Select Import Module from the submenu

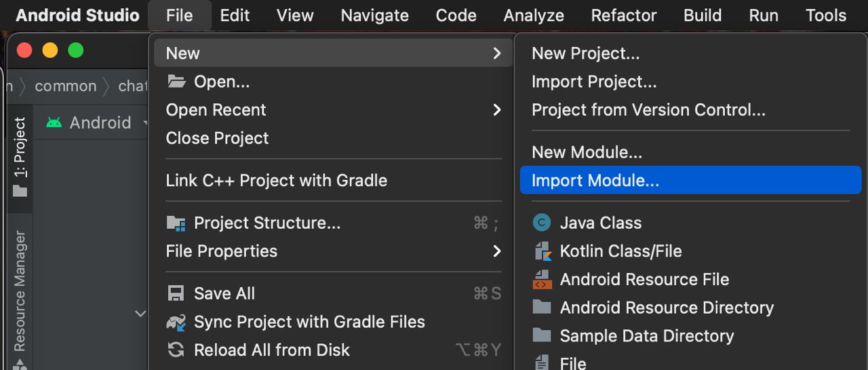point(690,181)
